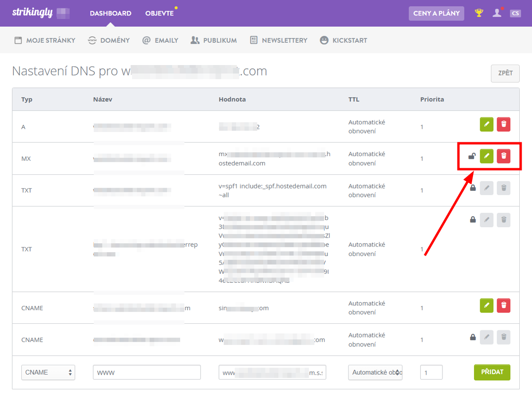Click the MX type cell
This screenshot has width=532, height=394.
(x=26, y=159)
